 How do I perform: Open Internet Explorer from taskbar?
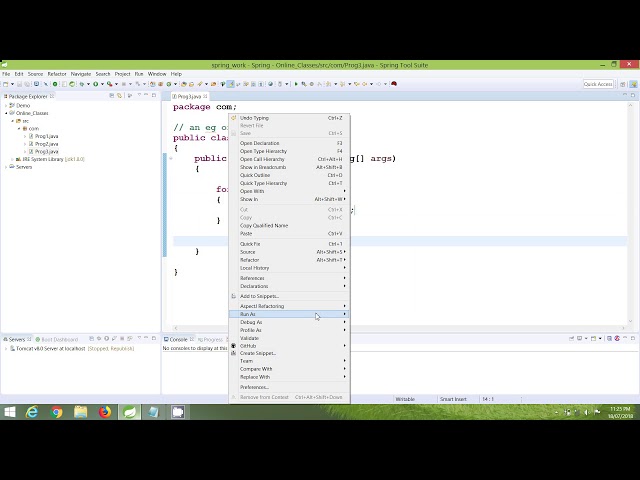tap(32, 412)
